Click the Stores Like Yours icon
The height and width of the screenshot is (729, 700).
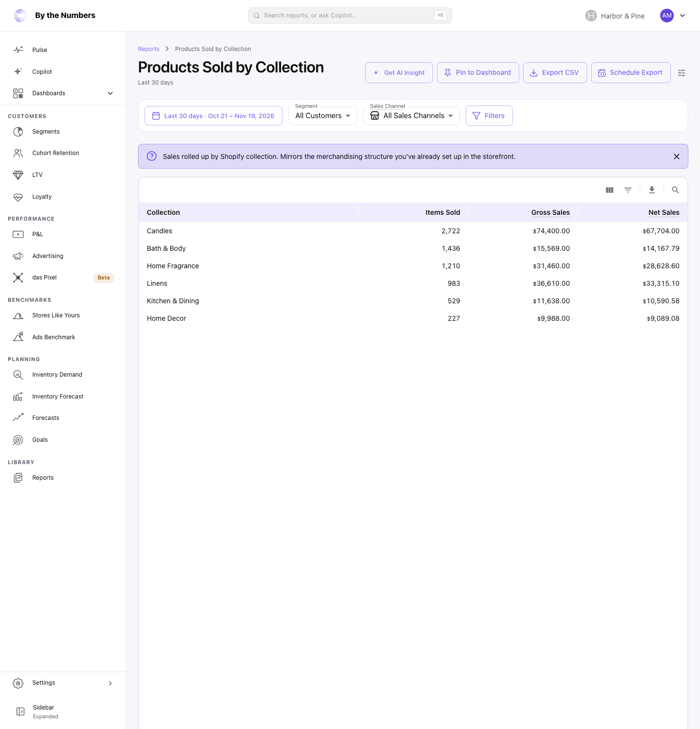point(18,315)
